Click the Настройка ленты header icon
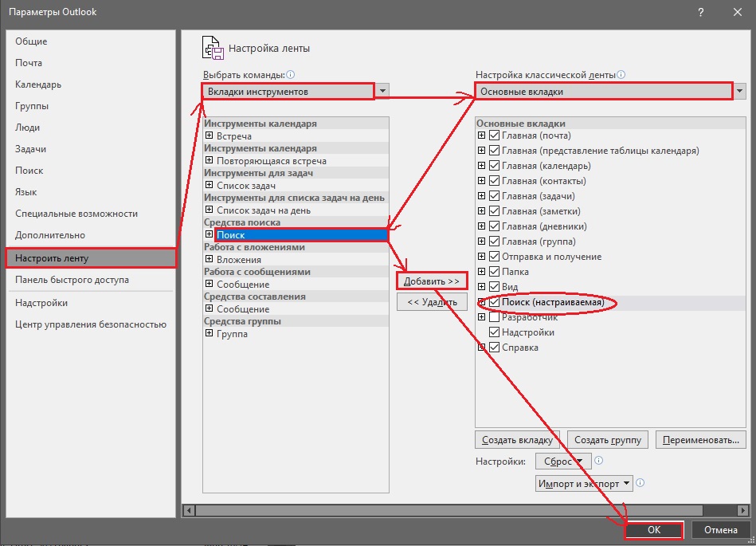Viewport: 756px width, 546px height. (213, 49)
